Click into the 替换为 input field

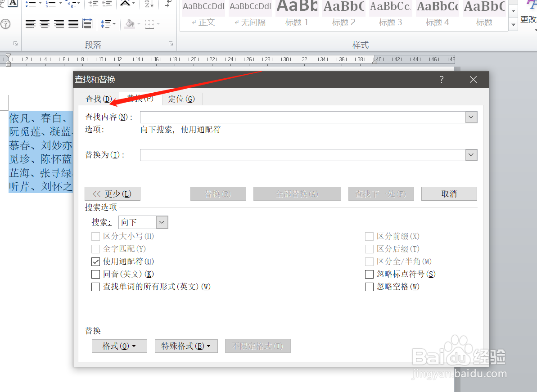pos(303,155)
